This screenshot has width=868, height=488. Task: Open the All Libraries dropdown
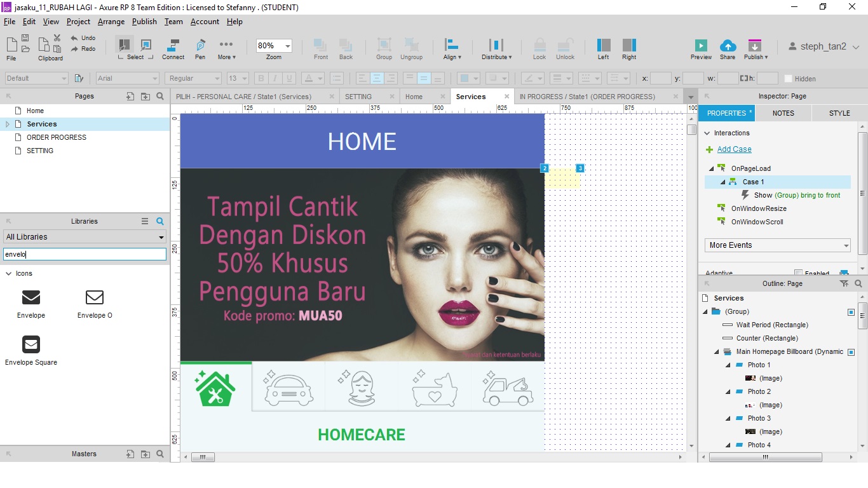click(85, 237)
